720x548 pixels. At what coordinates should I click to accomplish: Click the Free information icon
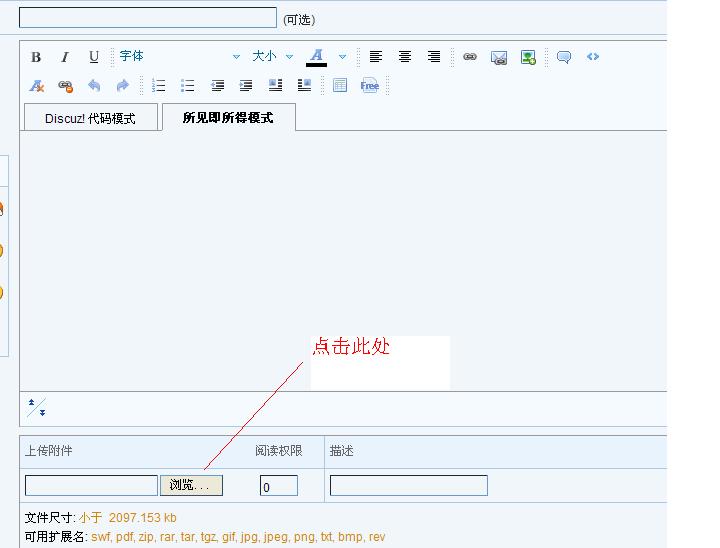[370, 85]
